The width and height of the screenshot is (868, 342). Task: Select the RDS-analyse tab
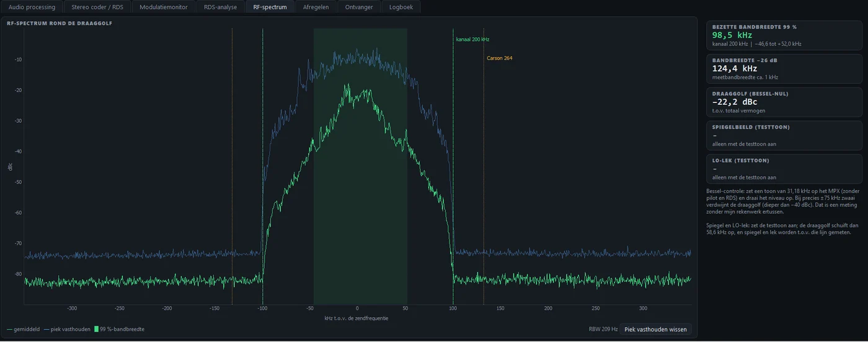click(221, 7)
